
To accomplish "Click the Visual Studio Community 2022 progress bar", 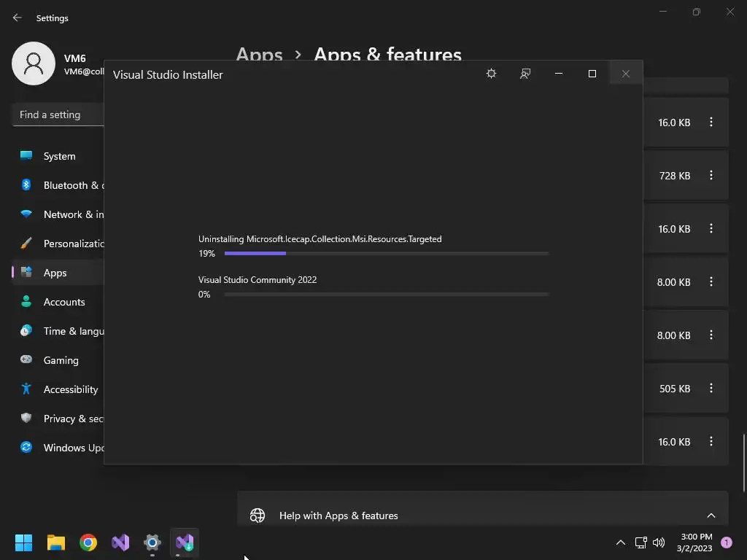I will click(x=387, y=295).
